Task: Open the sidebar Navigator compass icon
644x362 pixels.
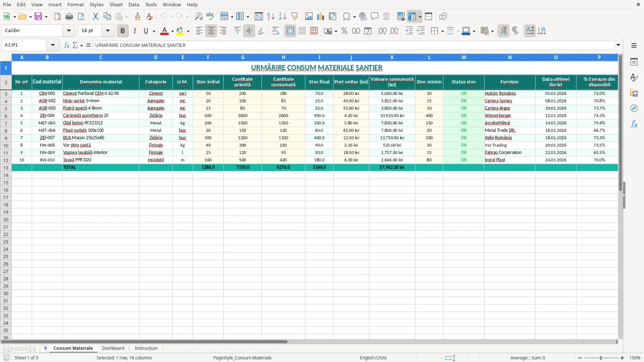Action: 634,109
